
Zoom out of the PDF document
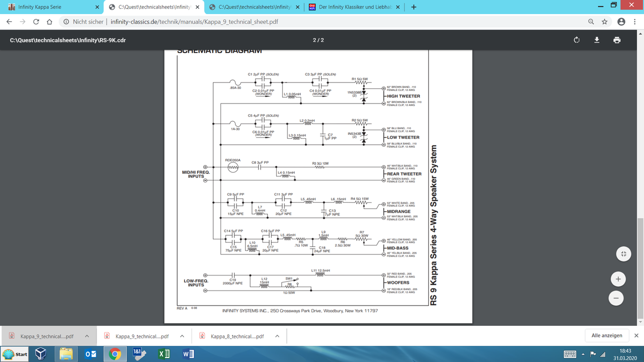[x=616, y=298]
